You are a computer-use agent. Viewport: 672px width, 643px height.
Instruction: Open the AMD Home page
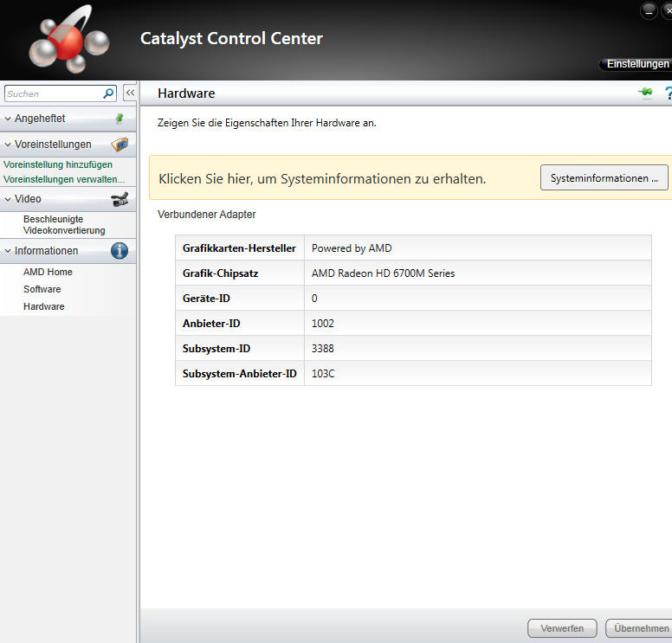(48, 272)
